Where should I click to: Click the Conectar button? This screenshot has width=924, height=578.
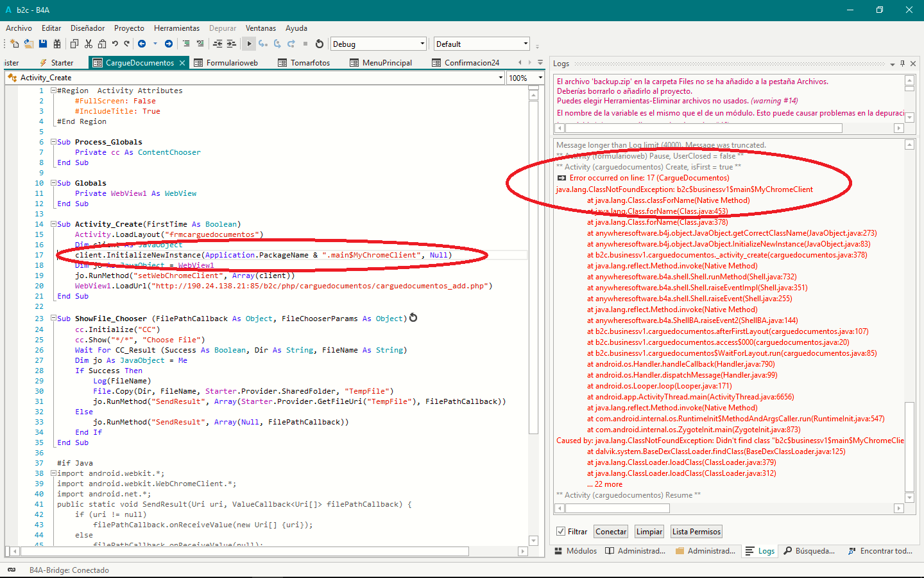click(x=611, y=532)
